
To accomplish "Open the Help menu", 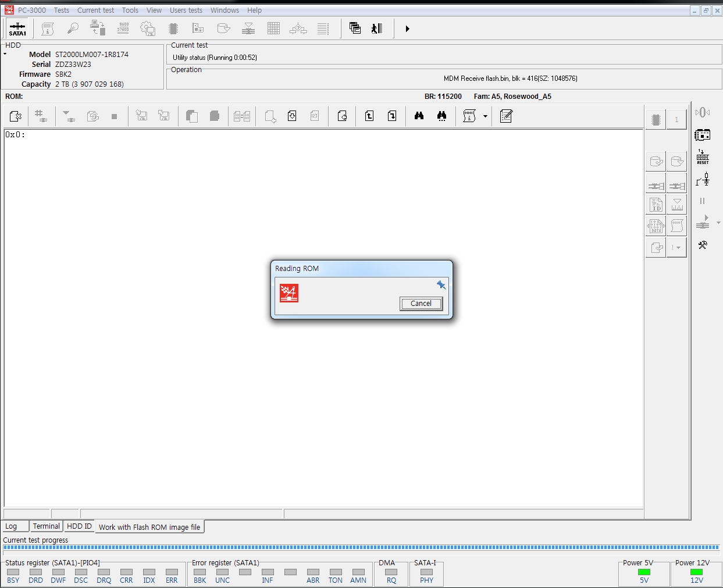I will (254, 10).
